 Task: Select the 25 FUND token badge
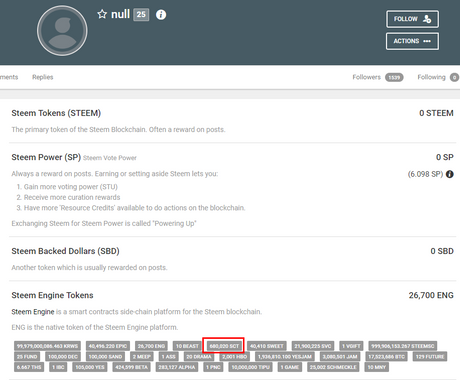click(x=27, y=357)
